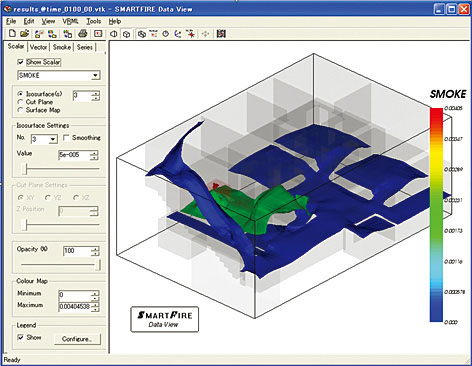Click the red star light icon
This screenshot has width=472, height=366.
[x=190, y=34]
